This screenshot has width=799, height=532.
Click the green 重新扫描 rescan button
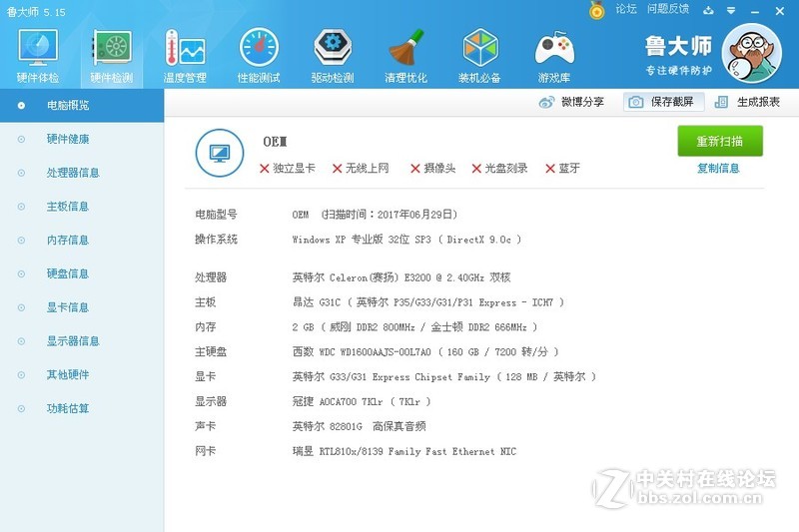[x=720, y=141]
